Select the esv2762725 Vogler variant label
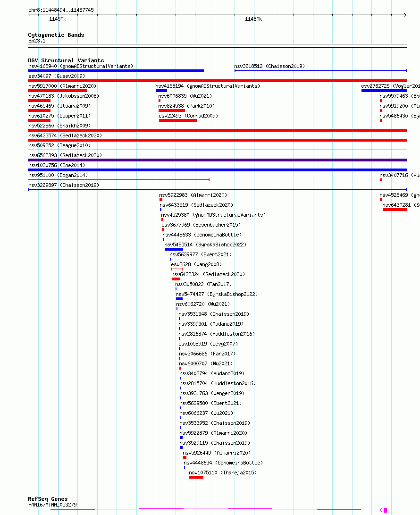 [390, 86]
